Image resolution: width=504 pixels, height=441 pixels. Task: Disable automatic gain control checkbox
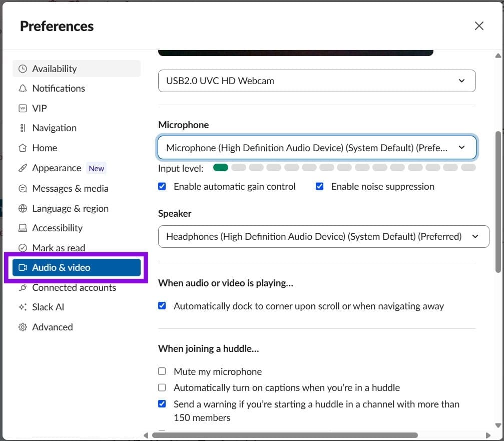point(162,186)
